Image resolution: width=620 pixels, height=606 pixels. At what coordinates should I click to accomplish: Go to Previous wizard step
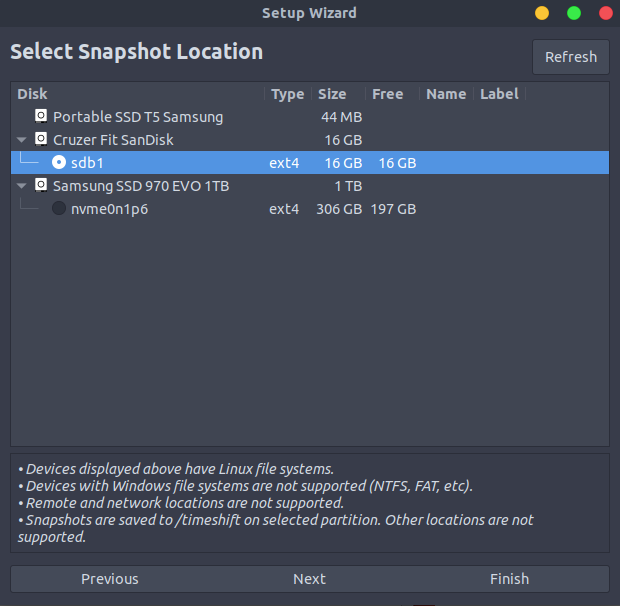(x=110, y=579)
